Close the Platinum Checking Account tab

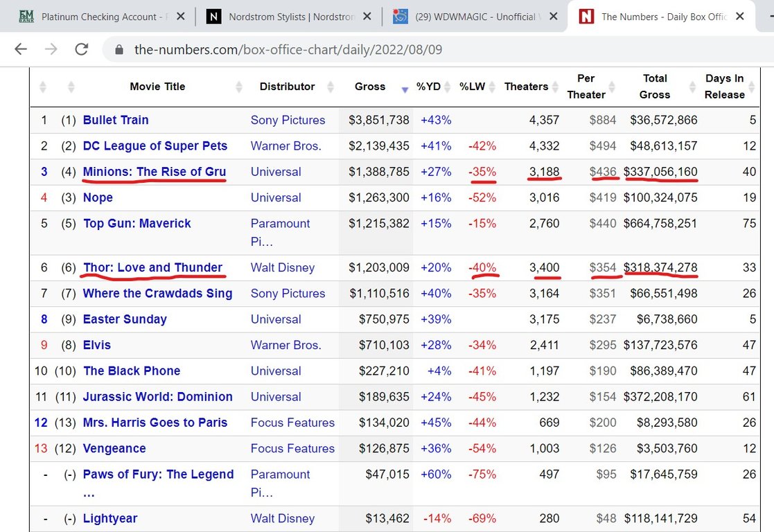pyautogui.click(x=181, y=17)
